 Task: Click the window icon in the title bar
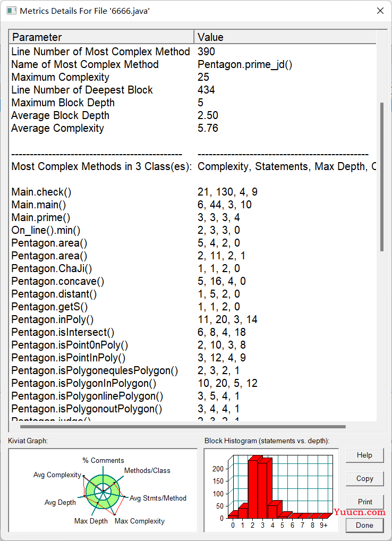click(x=11, y=11)
